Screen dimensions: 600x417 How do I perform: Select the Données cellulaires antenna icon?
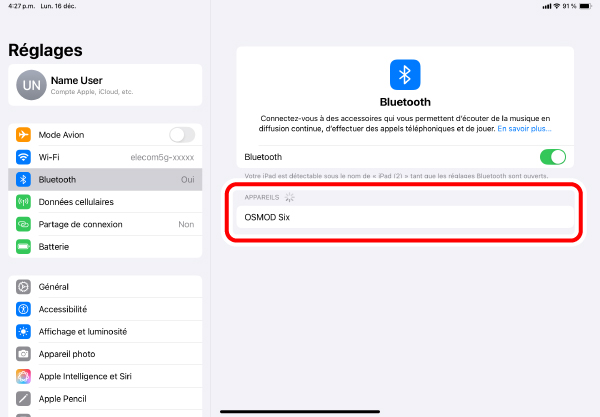coord(23,202)
